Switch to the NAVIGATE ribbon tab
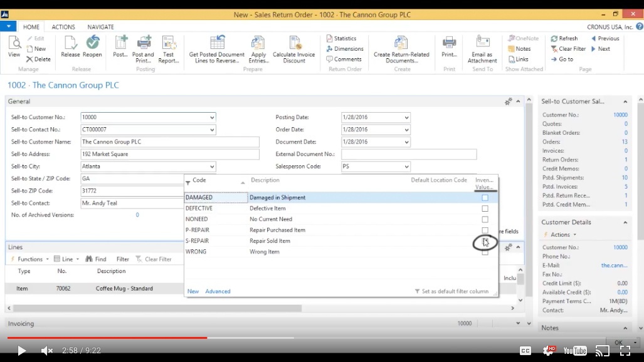Image resolution: width=644 pixels, height=362 pixels. tap(100, 27)
